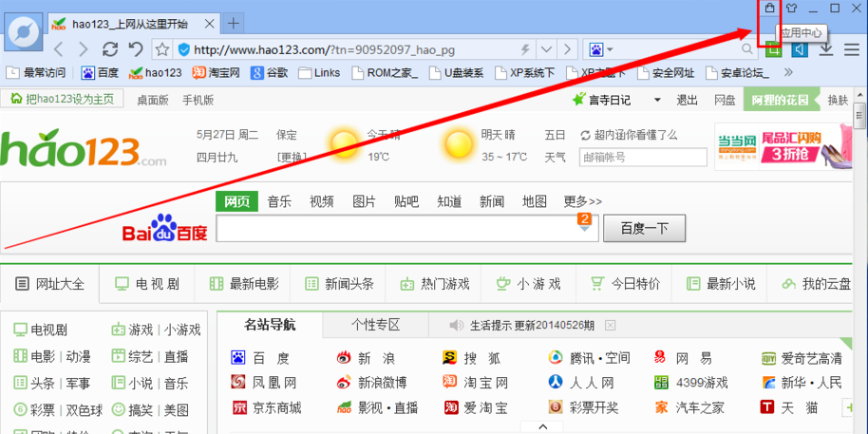
Task: Select the 图片 search tab
Action: 365,201
